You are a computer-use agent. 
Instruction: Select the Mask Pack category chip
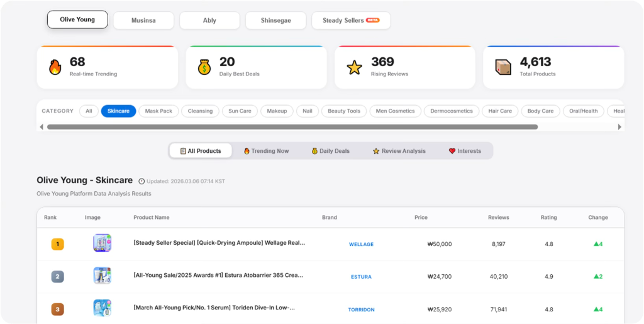point(158,111)
